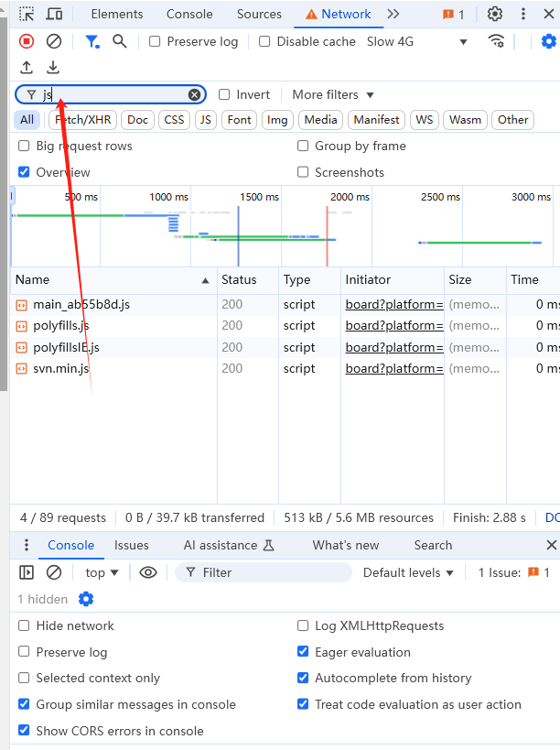Uncheck Eager evaluation
The image size is (560, 750).
coord(303,652)
